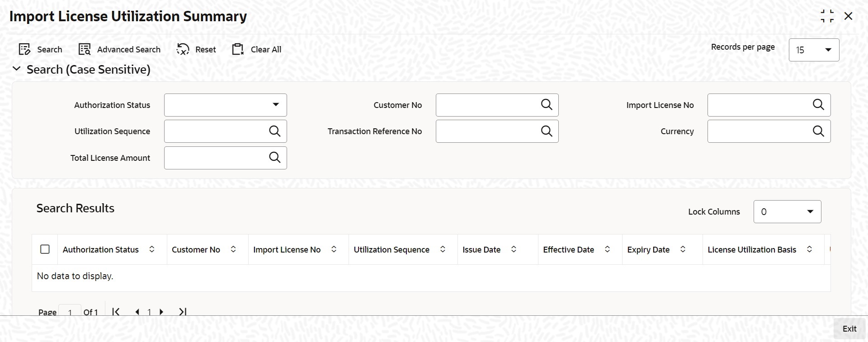Viewport: 868px width, 342px height.
Task: Open the Authorization Status dropdown
Action: (x=226, y=105)
